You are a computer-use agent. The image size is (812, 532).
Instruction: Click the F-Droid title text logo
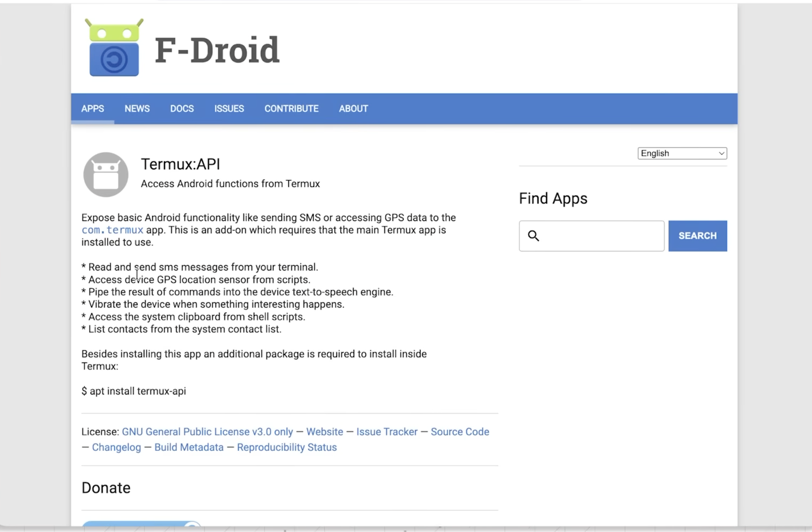click(x=217, y=50)
